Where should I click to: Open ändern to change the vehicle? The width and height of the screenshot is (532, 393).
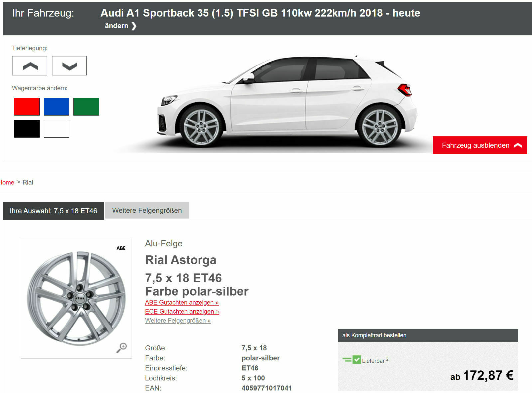[117, 25]
